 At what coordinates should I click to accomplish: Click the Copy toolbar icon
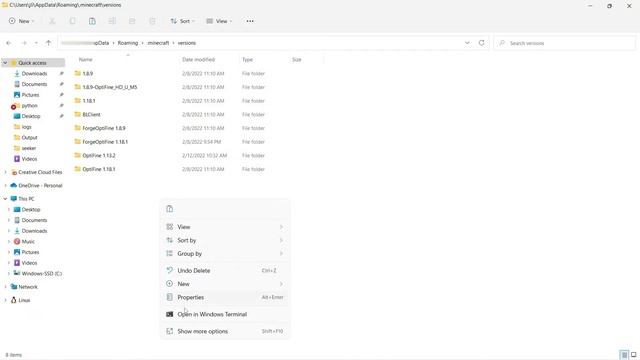point(72,21)
